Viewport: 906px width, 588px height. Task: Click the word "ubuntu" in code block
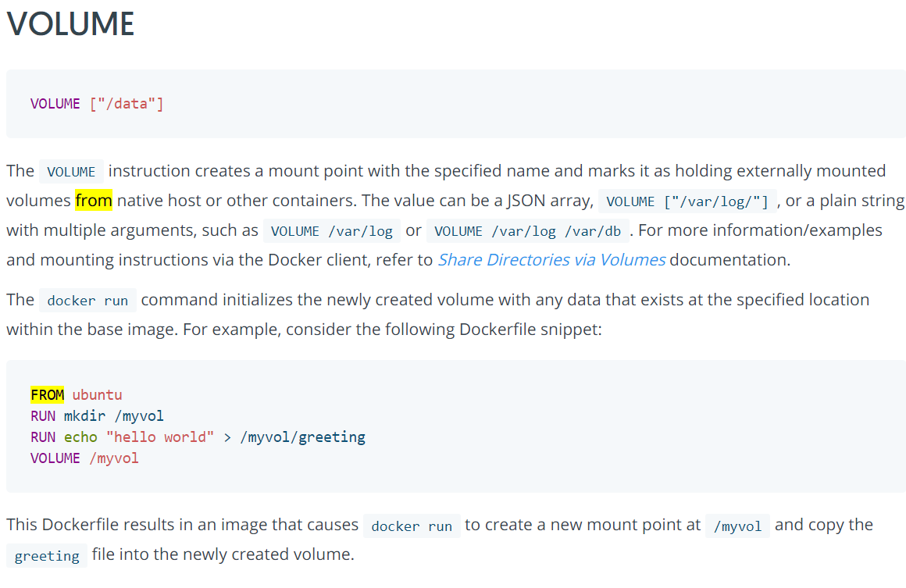click(97, 395)
